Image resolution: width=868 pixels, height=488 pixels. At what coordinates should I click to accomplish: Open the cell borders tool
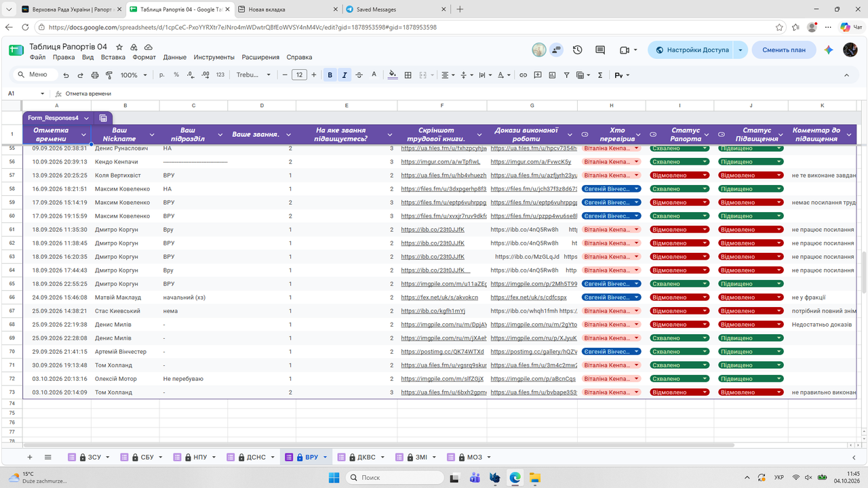tap(408, 75)
